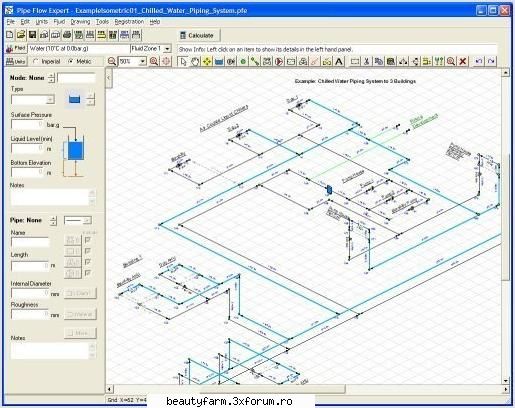Toggle the third checkbox in Pipe panel
Screen dimensions: 515x408
click(x=88, y=262)
